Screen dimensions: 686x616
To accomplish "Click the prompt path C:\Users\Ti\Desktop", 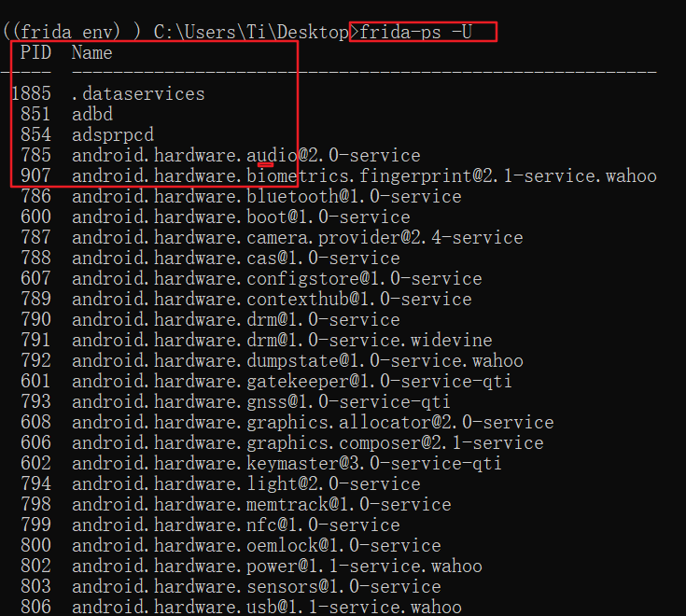I will 251,33.
